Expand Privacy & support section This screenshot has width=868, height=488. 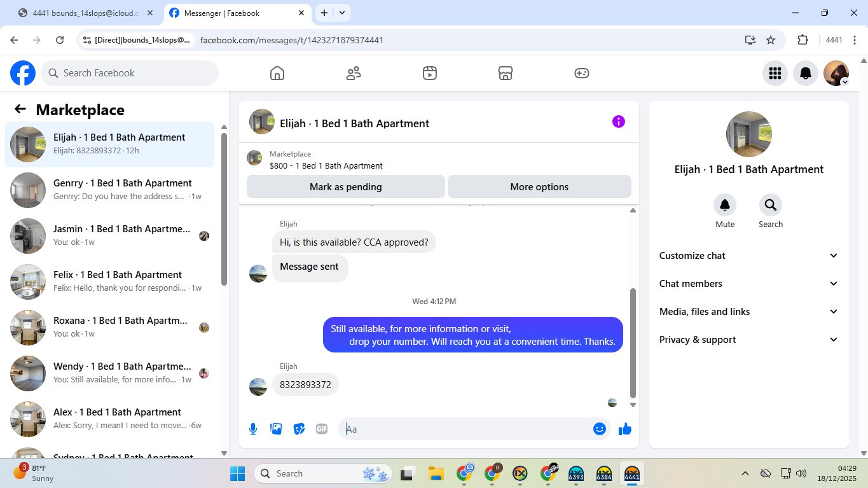[748, 340]
